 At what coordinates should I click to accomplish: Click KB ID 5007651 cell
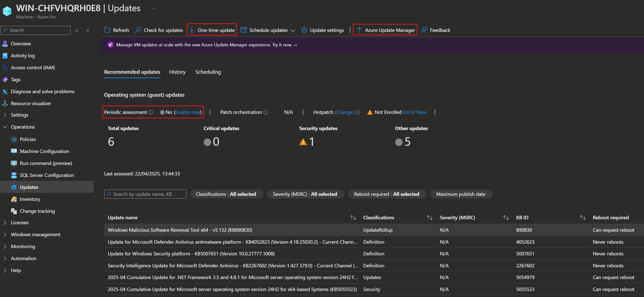point(525,254)
